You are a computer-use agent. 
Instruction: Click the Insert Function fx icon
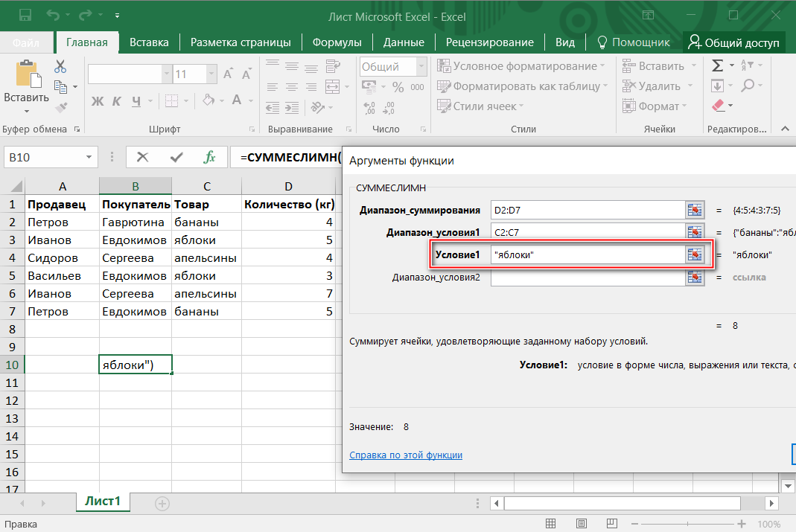[x=209, y=157]
